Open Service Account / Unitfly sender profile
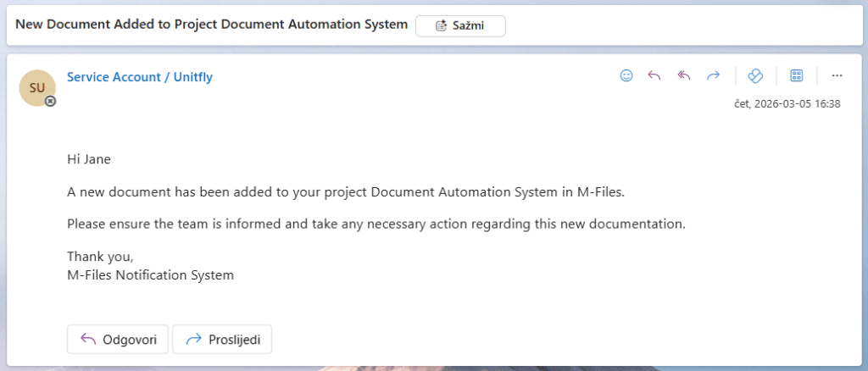The image size is (868, 371). pyautogui.click(x=140, y=77)
